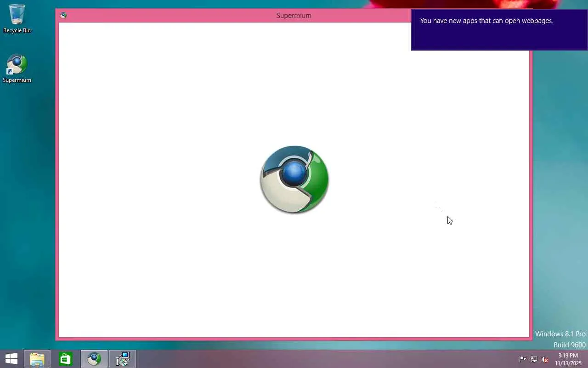Select the Supermium desktop shortcut
588x368 pixels.
[17, 69]
